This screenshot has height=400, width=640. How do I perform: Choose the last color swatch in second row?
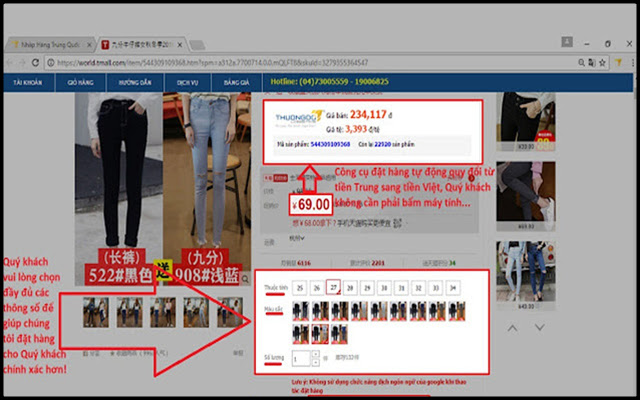pos(340,334)
